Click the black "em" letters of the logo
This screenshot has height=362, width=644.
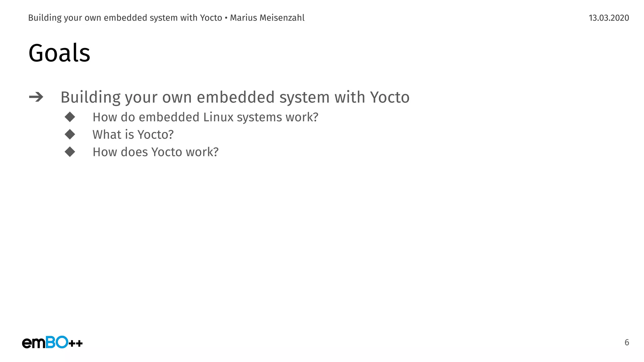[x=34, y=343]
